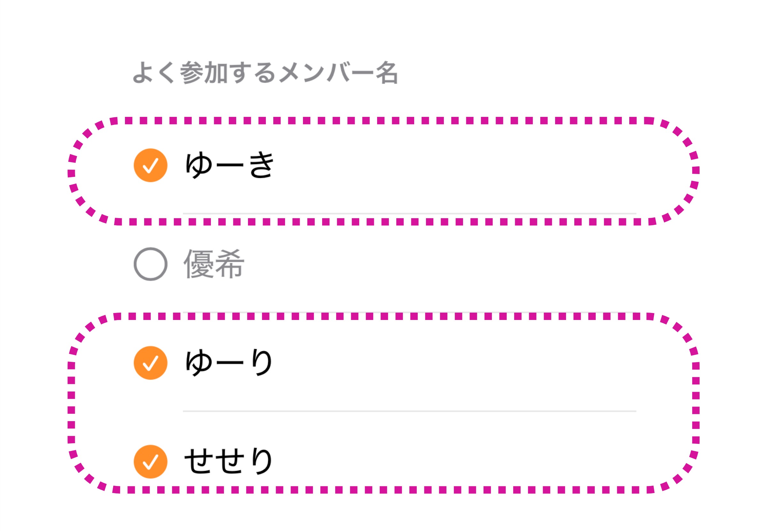This screenshot has height=532, width=767.
Task: Click the divider line below 優希
Action: (x=409, y=312)
